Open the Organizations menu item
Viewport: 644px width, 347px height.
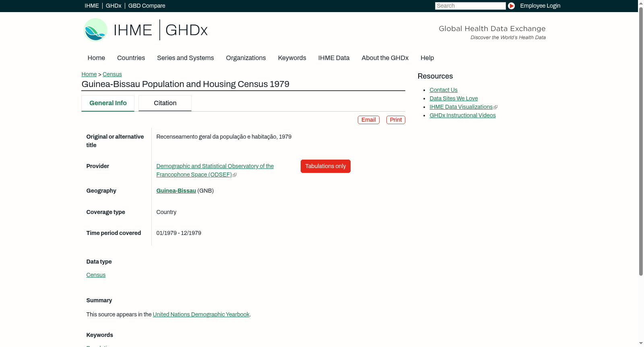coord(246,58)
